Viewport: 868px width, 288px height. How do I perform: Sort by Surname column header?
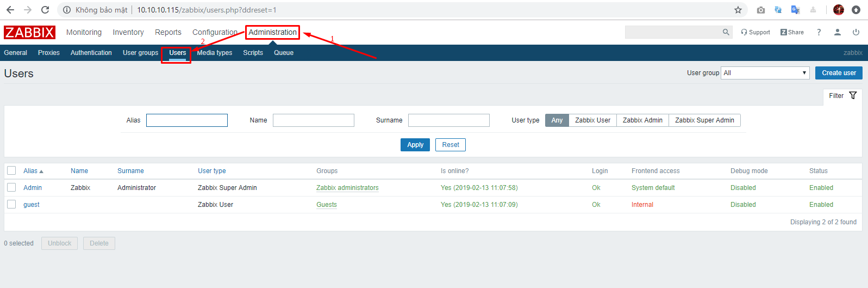click(130, 171)
